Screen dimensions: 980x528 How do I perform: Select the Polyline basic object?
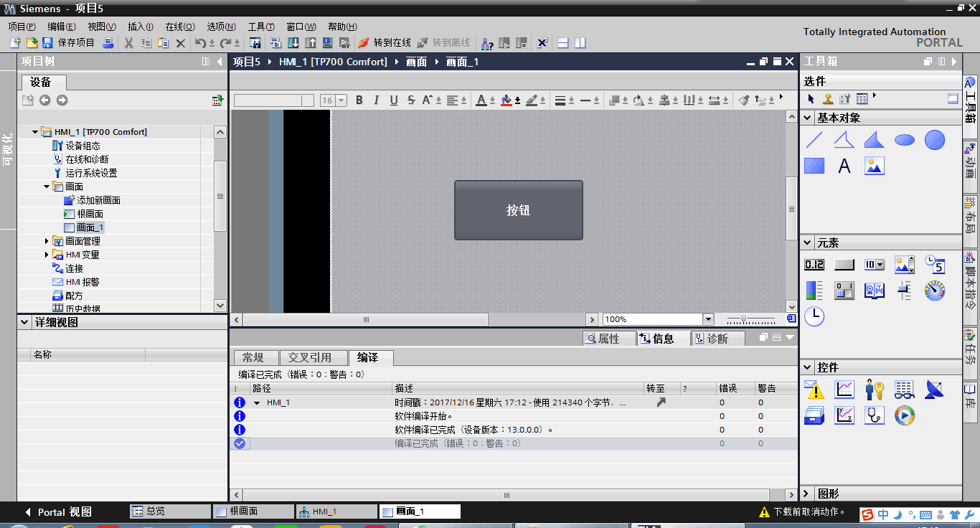tap(844, 140)
